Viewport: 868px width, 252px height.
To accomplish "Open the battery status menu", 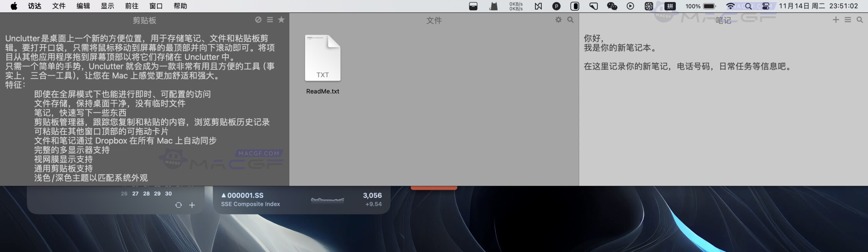I will (x=709, y=6).
